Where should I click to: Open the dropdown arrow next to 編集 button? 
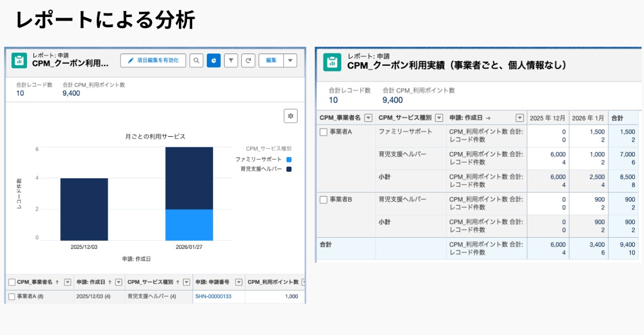pos(290,60)
